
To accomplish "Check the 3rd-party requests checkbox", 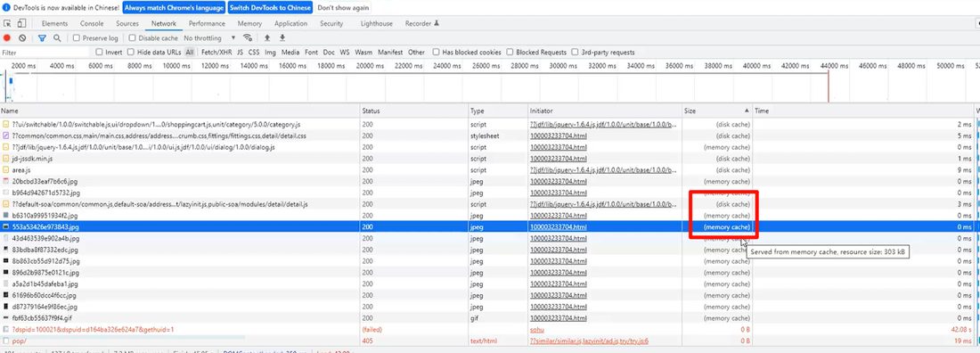I will click(x=575, y=53).
